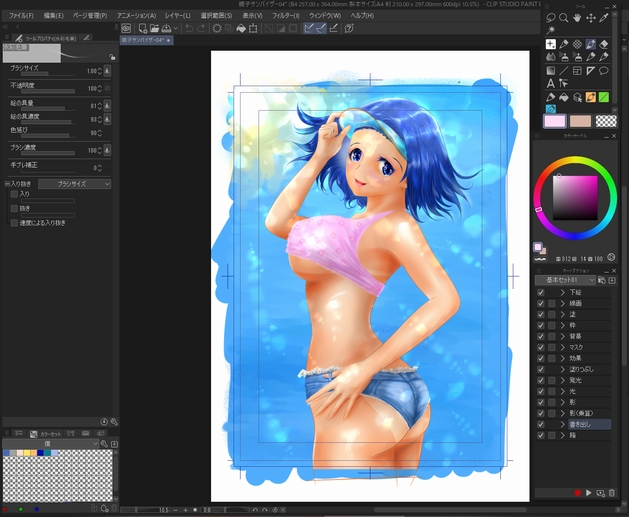Click the zoom slider below canvas
Viewport: 629px width, 517px height.
tap(144, 510)
